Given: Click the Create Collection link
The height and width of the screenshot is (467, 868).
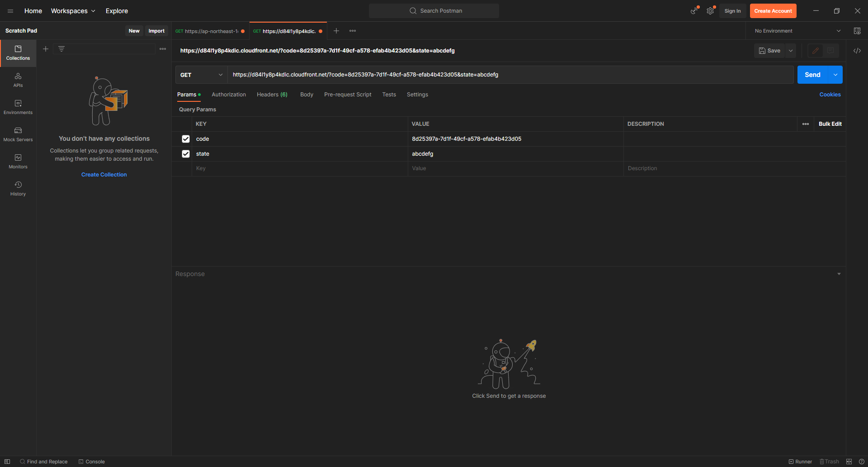Looking at the screenshot, I should [104, 175].
